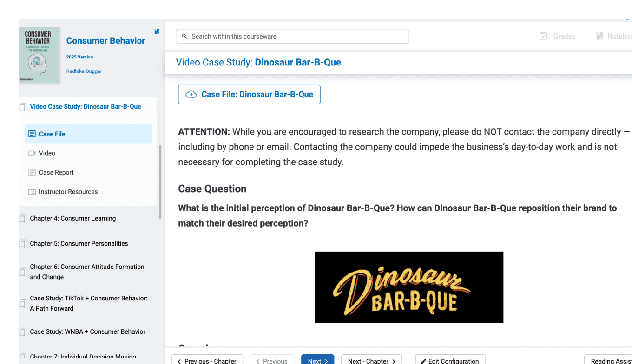Open Grades clipboard icon
Image resolution: width=632 pixels, height=364 pixels.
pos(543,36)
